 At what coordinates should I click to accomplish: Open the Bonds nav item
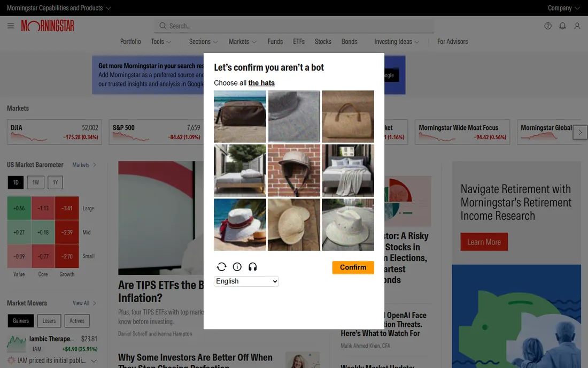pyautogui.click(x=350, y=42)
